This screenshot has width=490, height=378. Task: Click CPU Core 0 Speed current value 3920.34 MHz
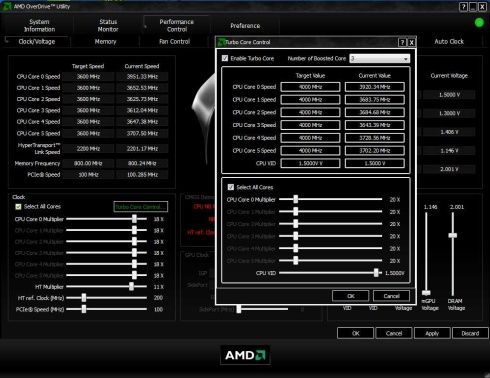click(x=375, y=87)
